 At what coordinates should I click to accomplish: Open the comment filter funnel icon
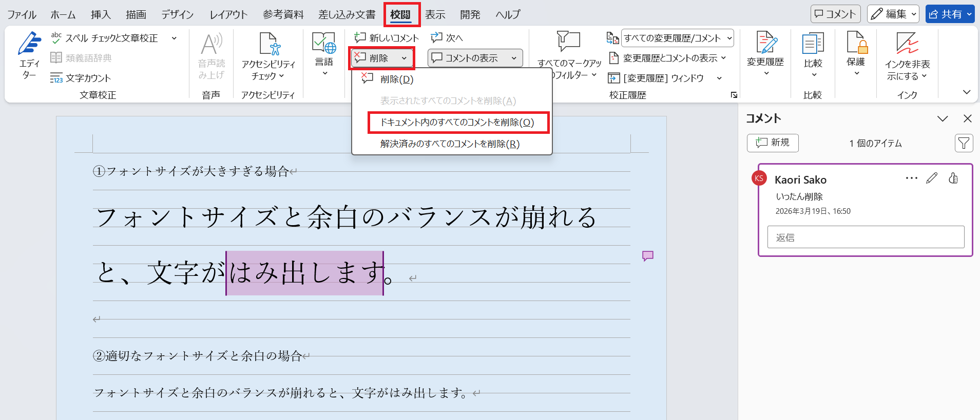964,143
